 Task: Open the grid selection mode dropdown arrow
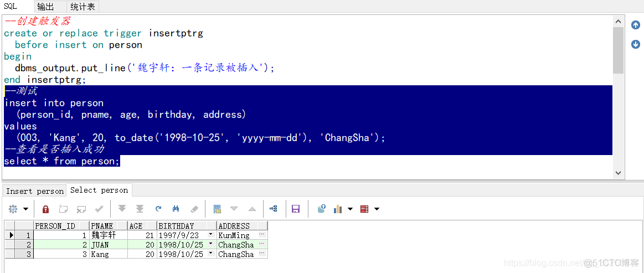click(x=25, y=209)
